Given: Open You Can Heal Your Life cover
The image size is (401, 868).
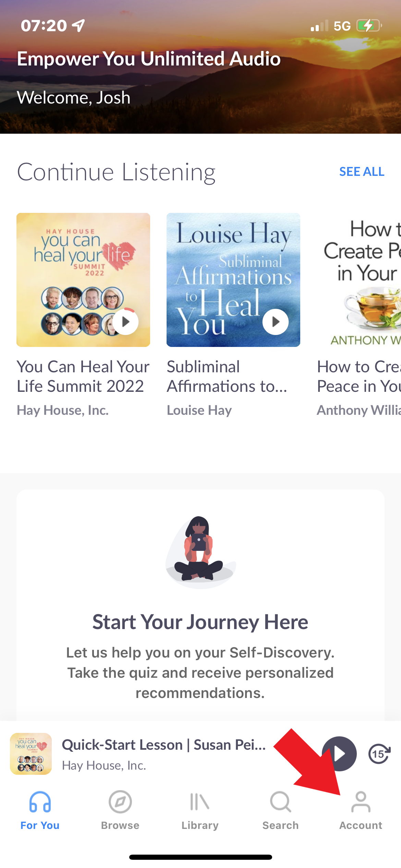Looking at the screenshot, I should [x=83, y=280].
